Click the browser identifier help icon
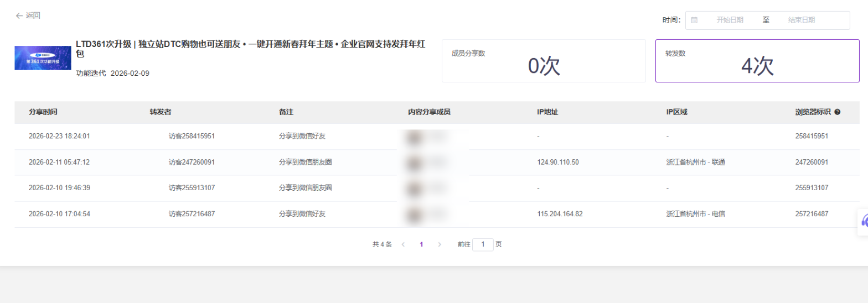This screenshot has width=868, height=303. (837, 112)
